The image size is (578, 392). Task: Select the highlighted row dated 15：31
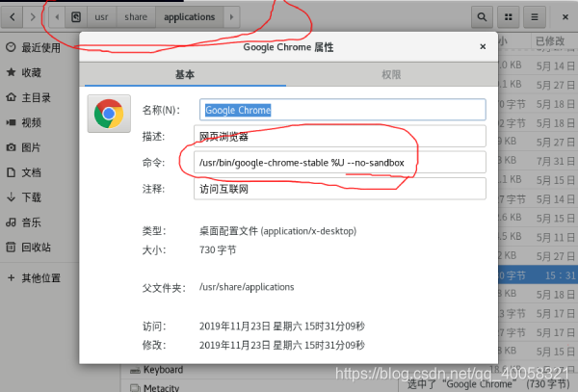(x=538, y=275)
